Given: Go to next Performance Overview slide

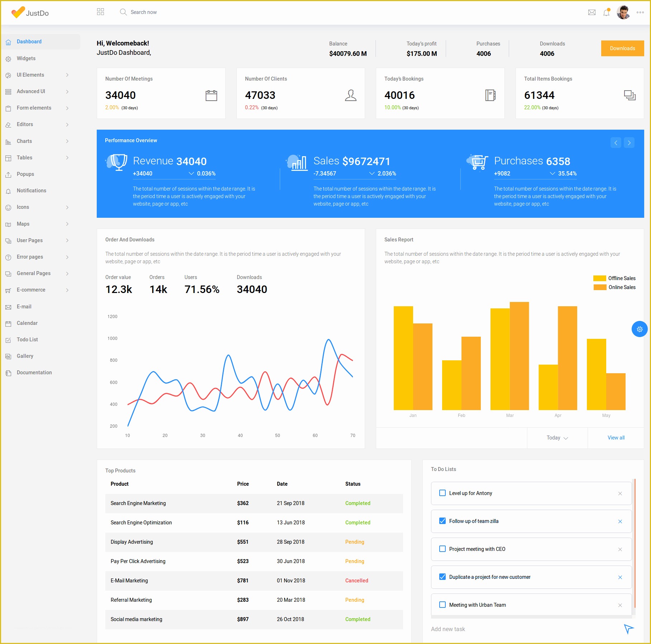Looking at the screenshot, I should (x=629, y=143).
